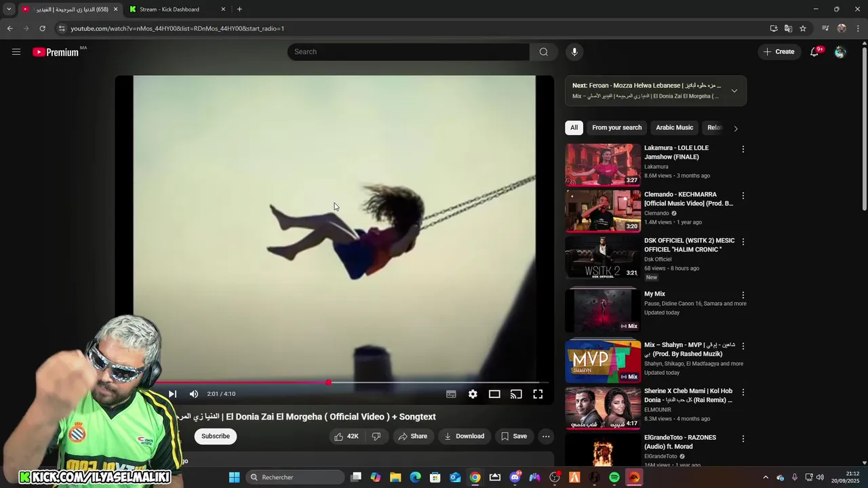Open Sherine X Cheb Mami video title
868x488 pixels.
click(x=688, y=395)
